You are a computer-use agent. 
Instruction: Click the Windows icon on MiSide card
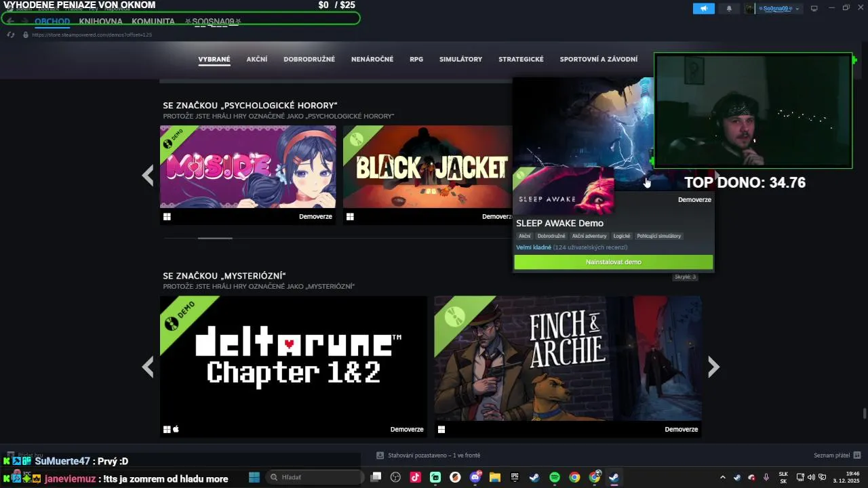[167, 217]
